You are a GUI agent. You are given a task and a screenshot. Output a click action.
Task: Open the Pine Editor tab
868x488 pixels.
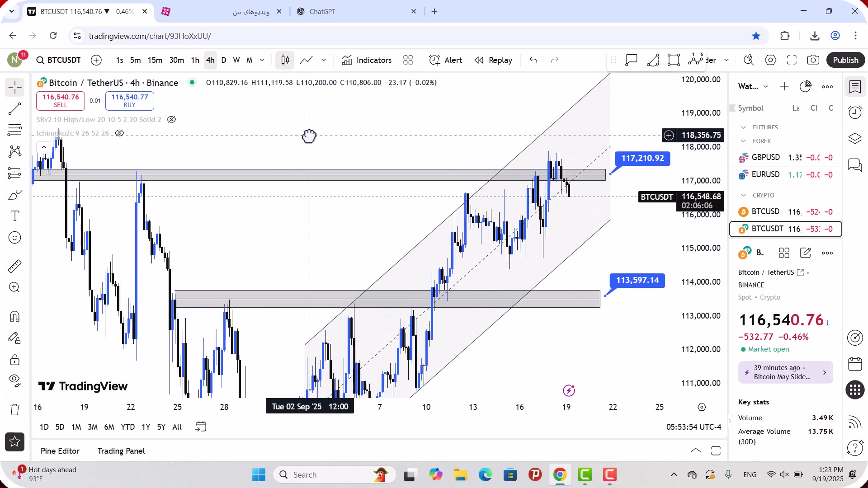[60, 451]
